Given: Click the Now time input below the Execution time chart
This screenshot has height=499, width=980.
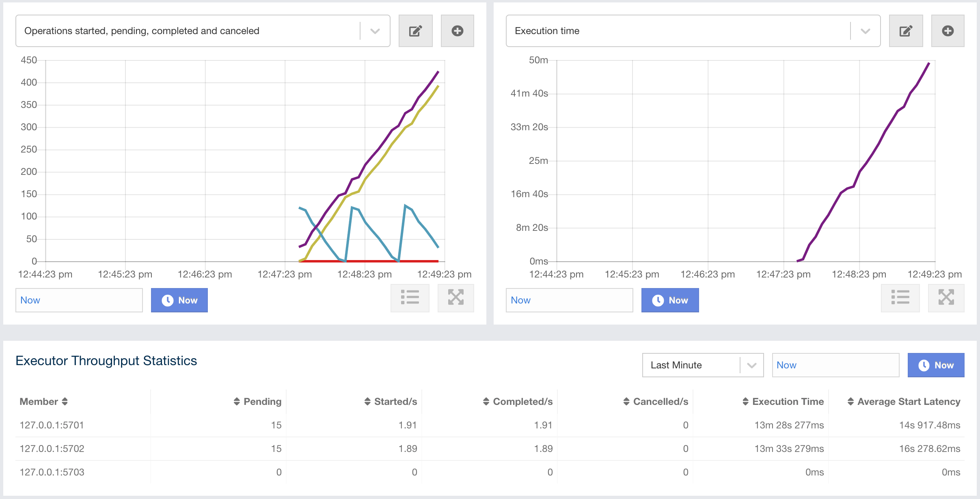Looking at the screenshot, I should tap(569, 300).
